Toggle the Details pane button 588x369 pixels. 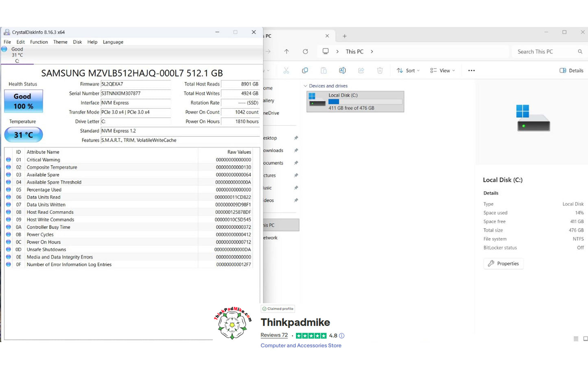pos(571,71)
